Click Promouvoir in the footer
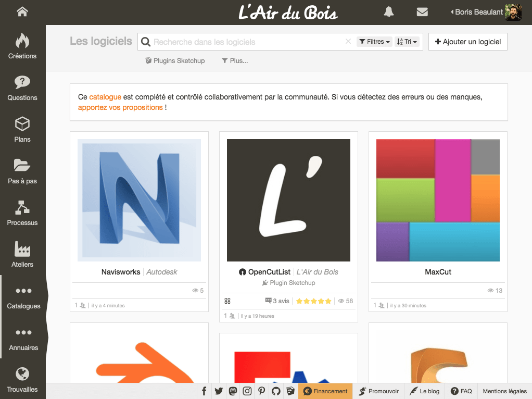 pyautogui.click(x=378, y=391)
